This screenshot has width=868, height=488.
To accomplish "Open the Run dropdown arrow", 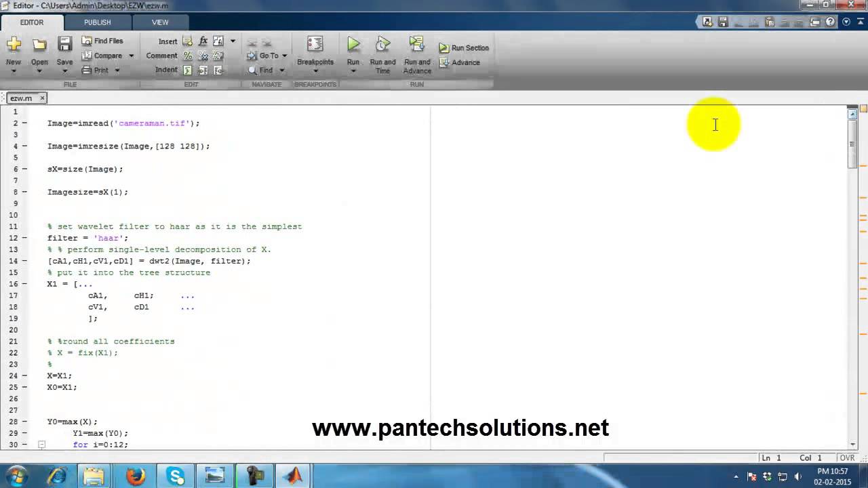I will pos(353,70).
